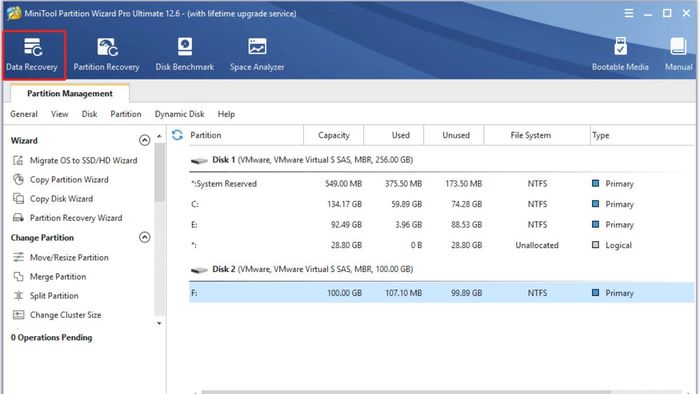Select the 28.80 GB Unallocated row

tap(442, 245)
